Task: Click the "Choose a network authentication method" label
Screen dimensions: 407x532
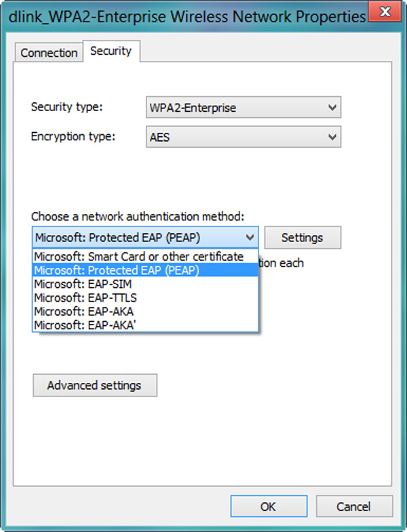Action: (138, 216)
